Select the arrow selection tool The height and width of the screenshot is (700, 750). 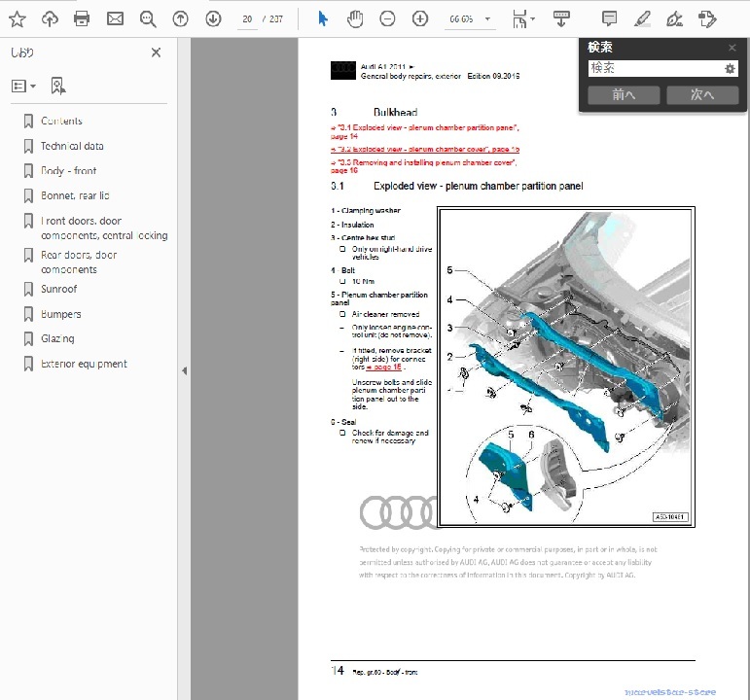click(x=323, y=18)
